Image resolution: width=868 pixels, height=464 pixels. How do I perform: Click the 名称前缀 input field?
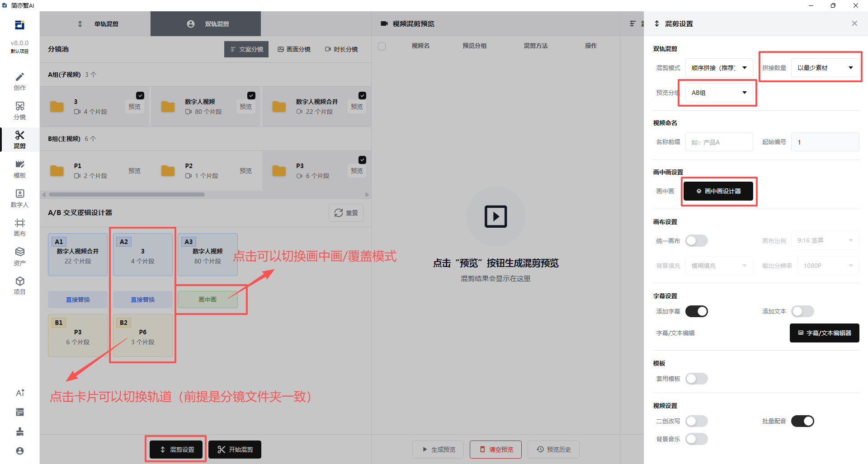[719, 142]
